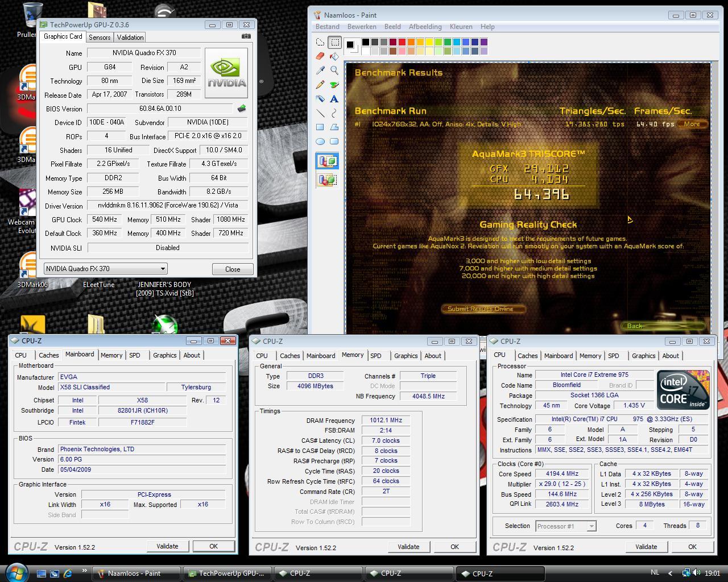Viewport: 728px width, 582px height.
Task: Click the GPU-Z screenshot camera icon
Action: click(x=246, y=36)
